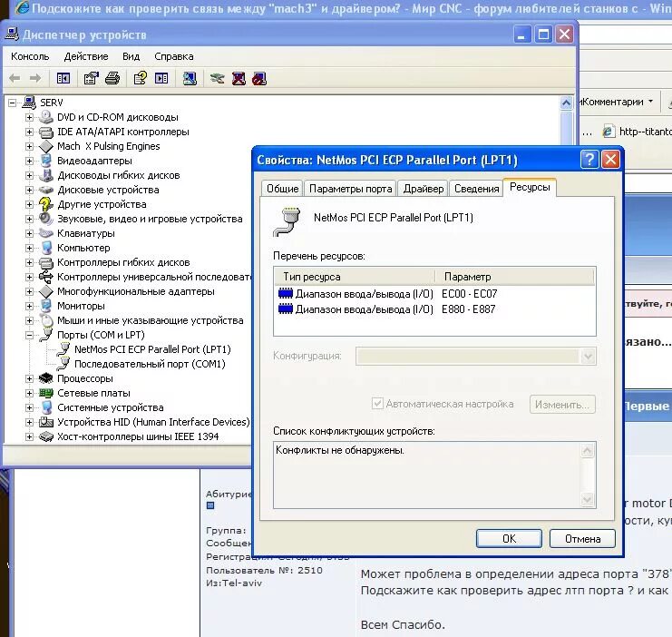Switch to the Общие tab
Image resolution: width=672 pixels, height=637 pixels.
coord(282,189)
